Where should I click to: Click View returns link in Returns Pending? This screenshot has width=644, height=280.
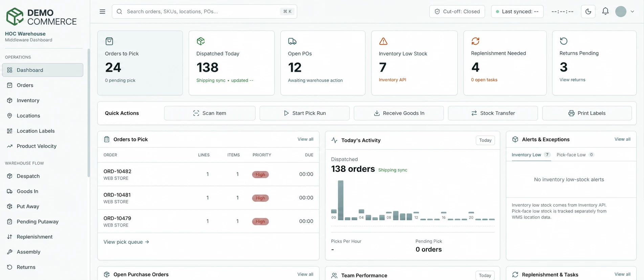(x=572, y=80)
